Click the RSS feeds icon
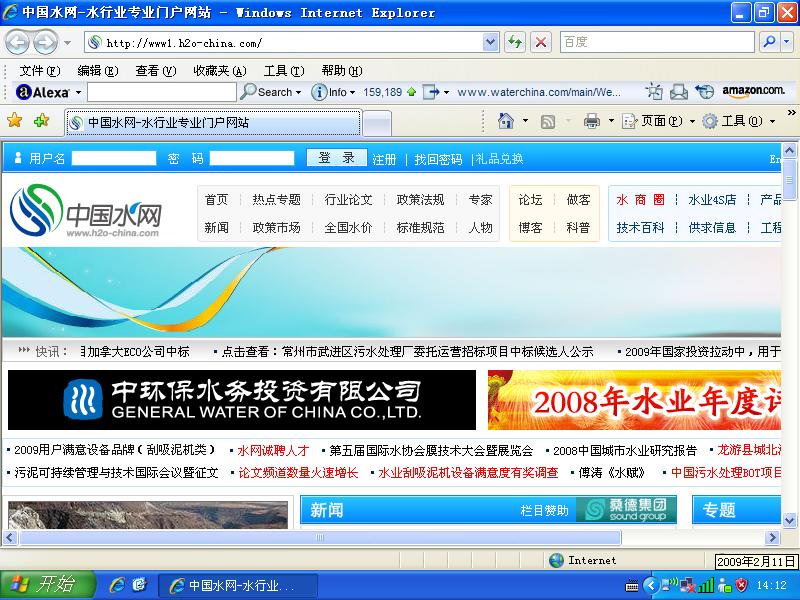This screenshot has height=600, width=800. point(547,121)
